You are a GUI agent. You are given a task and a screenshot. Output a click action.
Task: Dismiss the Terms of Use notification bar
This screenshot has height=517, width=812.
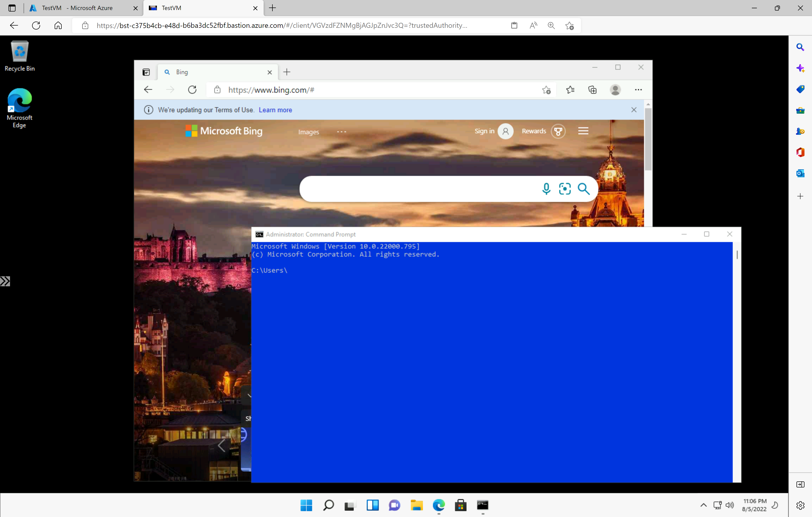click(x=634, y=109)
